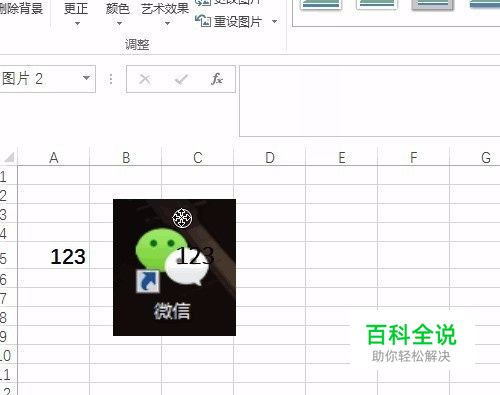Click empty cell E3
Screen dimensions: 500x395
tap(342, 213)
